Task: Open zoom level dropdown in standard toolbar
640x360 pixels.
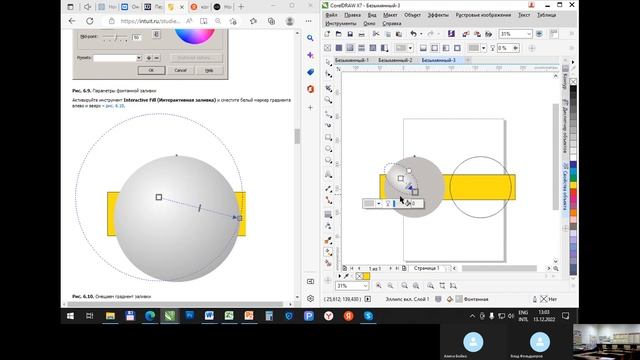Action: coord(529,34)
